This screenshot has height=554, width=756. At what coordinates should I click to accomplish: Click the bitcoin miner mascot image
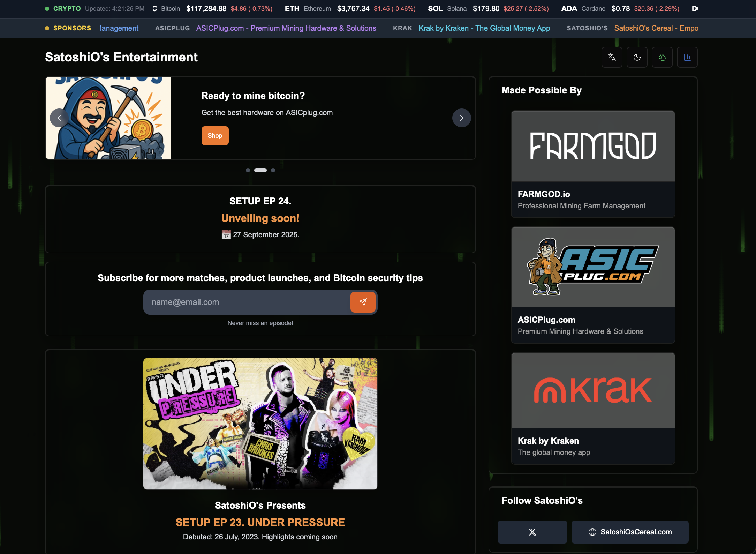coord(108,118)
